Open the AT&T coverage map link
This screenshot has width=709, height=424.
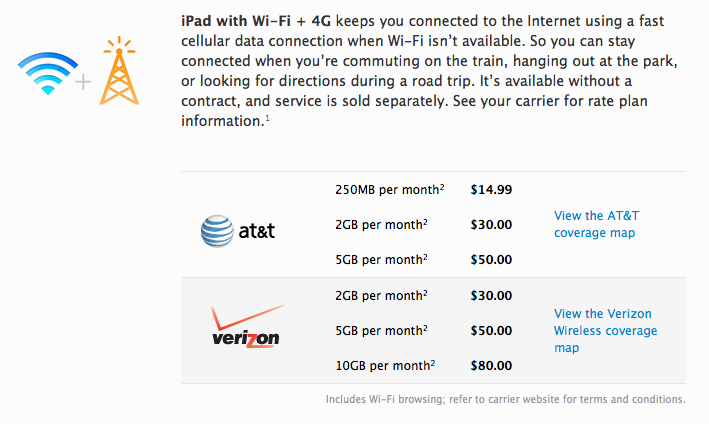(x=596, y=224)
